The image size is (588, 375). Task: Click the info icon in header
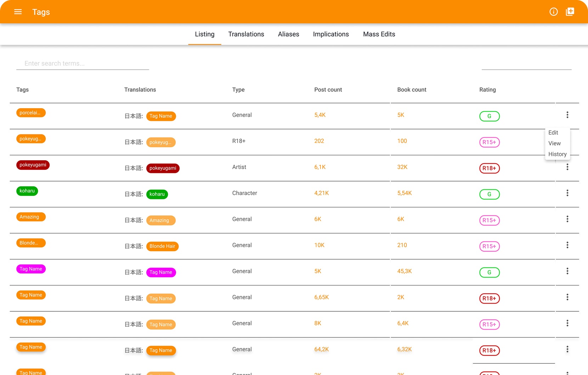point(553,12)
